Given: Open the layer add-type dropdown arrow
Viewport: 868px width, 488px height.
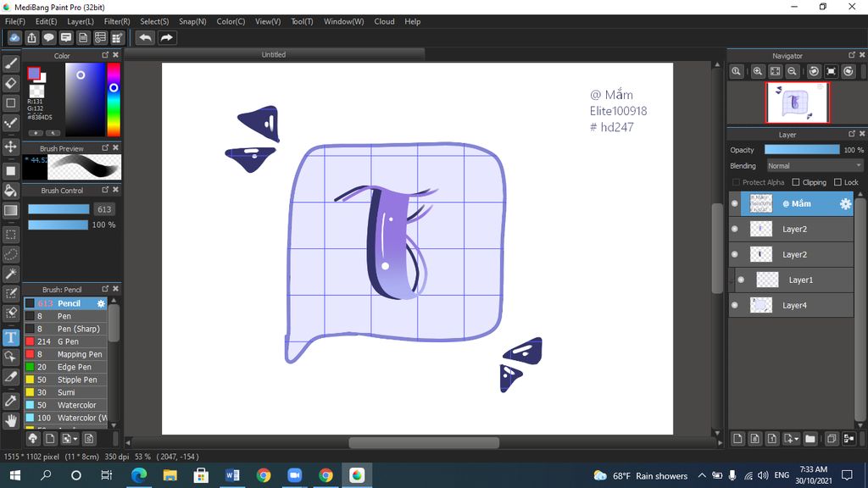Looking at the screenshot, I should click(x=793, y=439).
